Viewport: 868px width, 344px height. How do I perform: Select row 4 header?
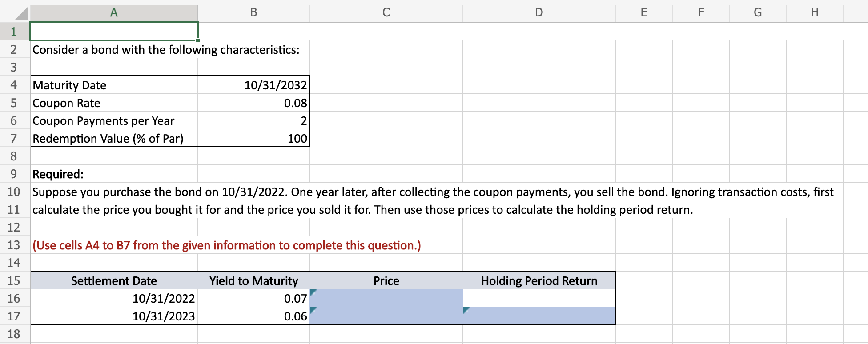click(14, 85)
